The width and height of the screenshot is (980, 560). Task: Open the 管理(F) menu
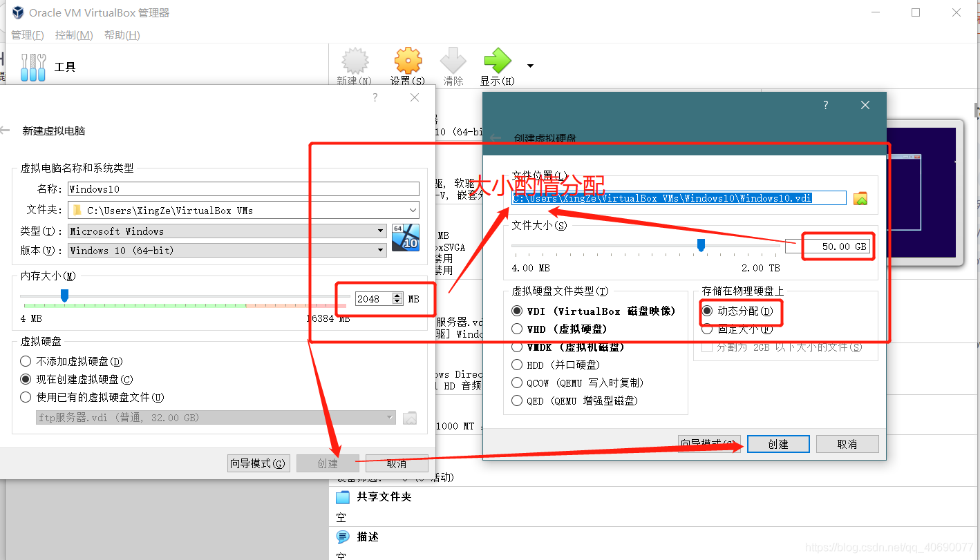[28, 35]
